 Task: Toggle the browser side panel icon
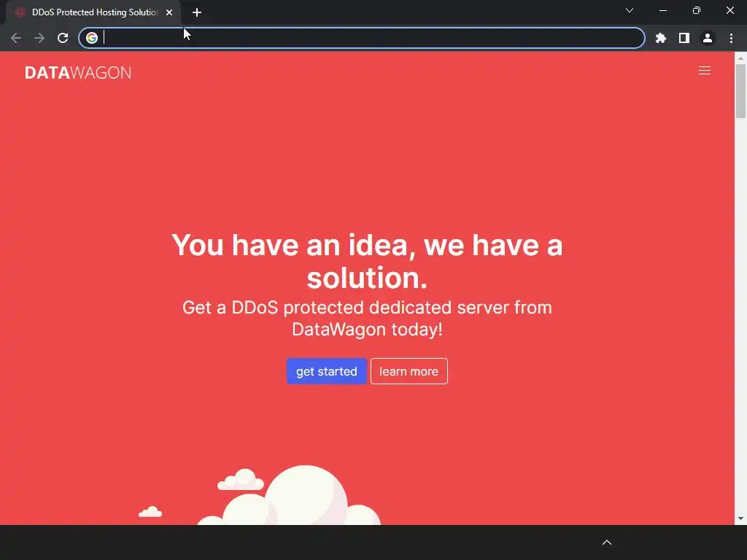tap(684, 38)
